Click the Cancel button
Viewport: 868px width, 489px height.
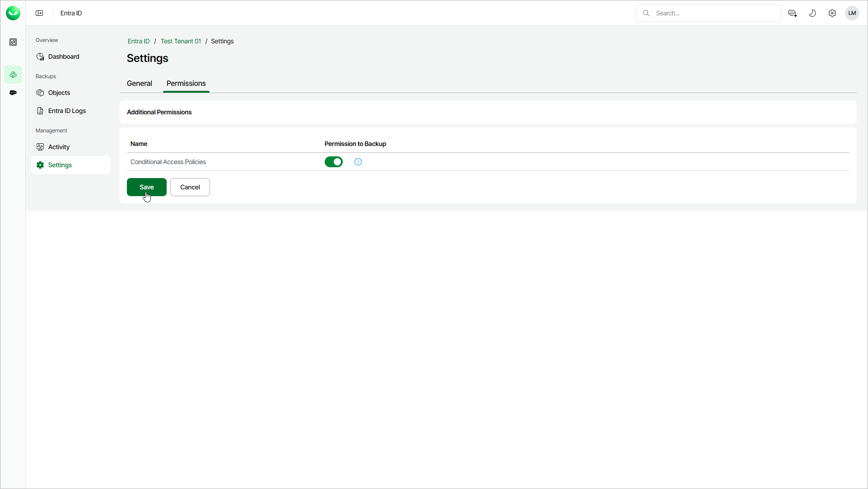click(190, 187)
